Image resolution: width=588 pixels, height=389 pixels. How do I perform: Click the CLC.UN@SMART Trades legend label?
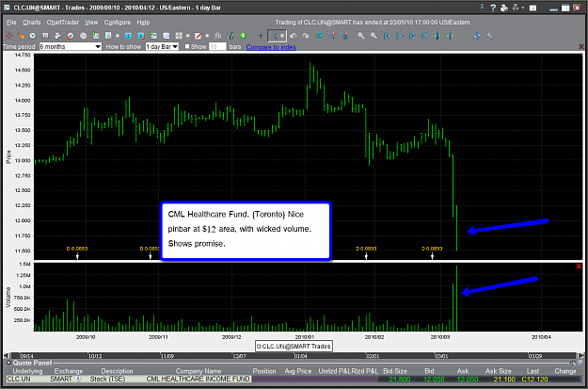pos(294,346)
